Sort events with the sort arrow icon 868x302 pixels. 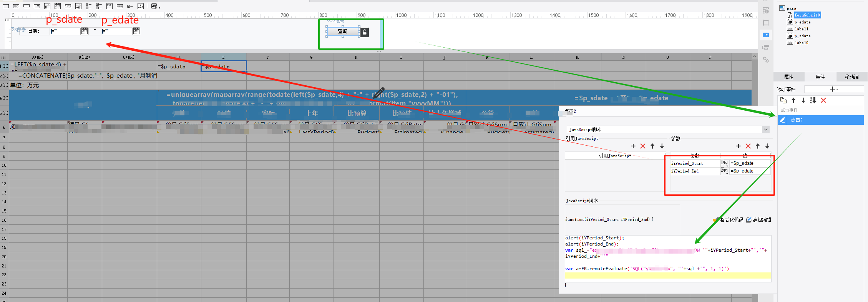tap(813, 100)
